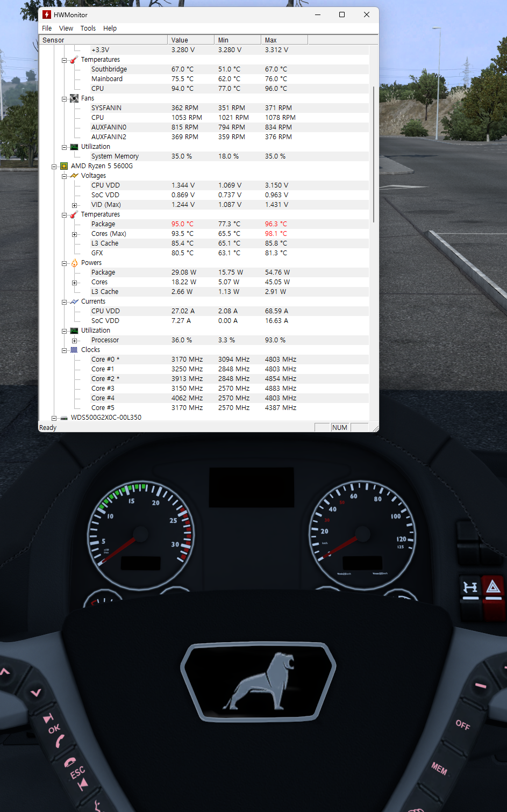This screenshot has height=812, width=507.
Task: Click the NUM status bar indicator
Action: pyautogui.click(x=340, y=428)
